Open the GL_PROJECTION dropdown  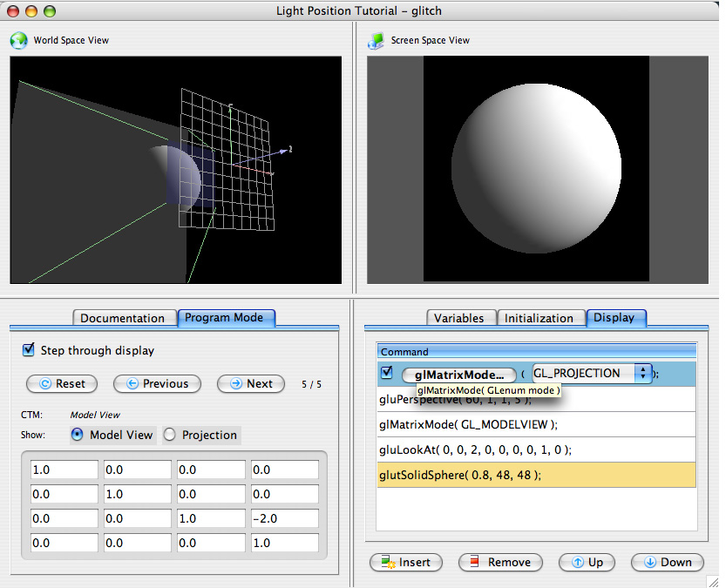593,373
